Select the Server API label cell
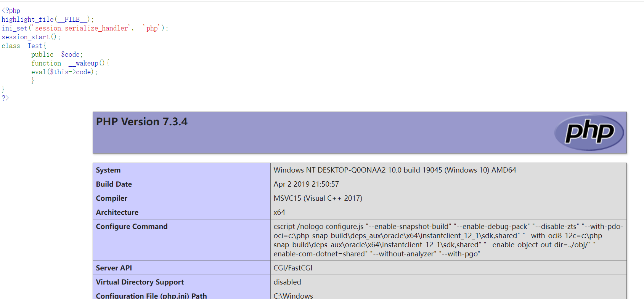Image resolution: width=644 pixels, height=299 pixels. [x=114, y=268]
